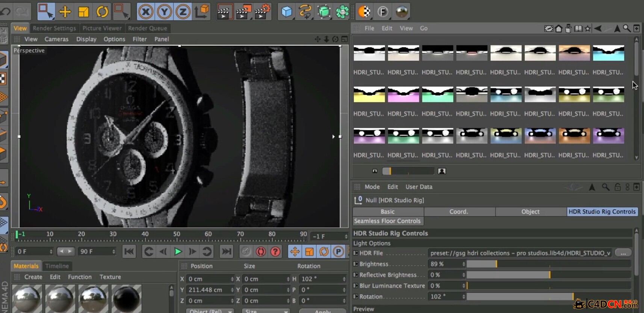Image resolution: width=644 pixels, height=313 pixels.
Task: Select the Scale tool in top toolbar
Action: [83, 12]
